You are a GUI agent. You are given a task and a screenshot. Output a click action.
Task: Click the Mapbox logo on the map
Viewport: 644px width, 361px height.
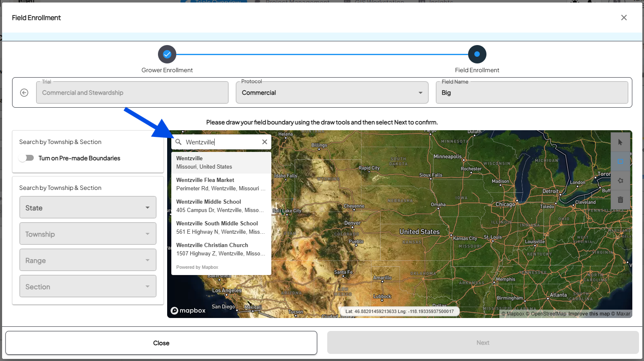pos(188,311)
